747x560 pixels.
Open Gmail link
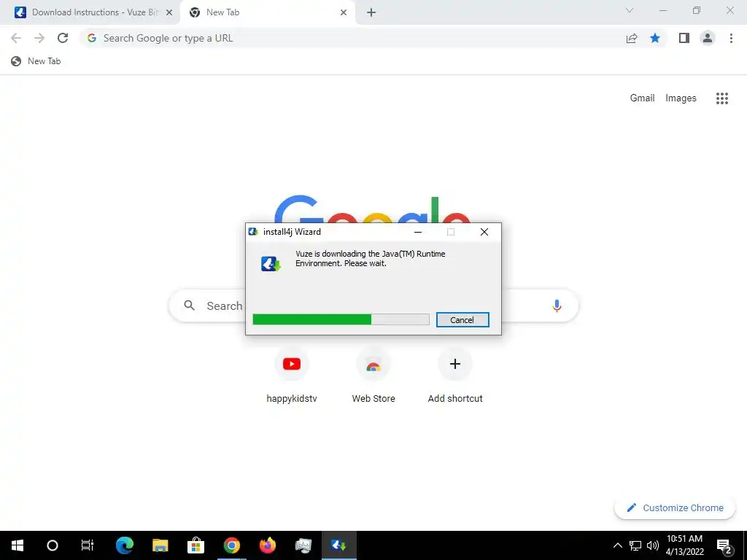tap(642, 98)
